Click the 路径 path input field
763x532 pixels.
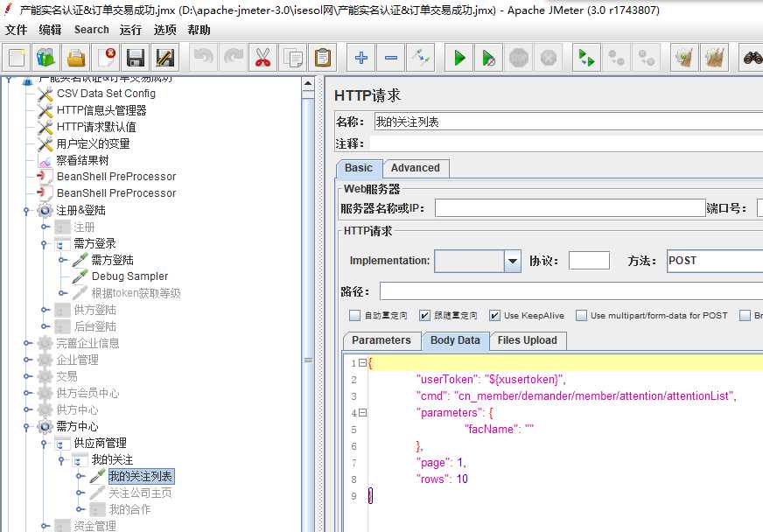click(x=571, y=291)
